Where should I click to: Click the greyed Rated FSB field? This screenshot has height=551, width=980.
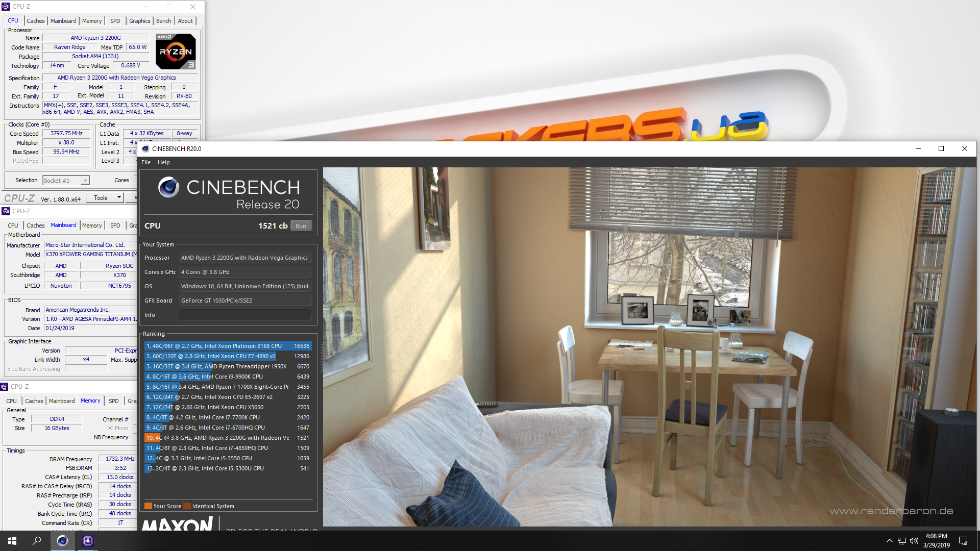pos(66,161)
